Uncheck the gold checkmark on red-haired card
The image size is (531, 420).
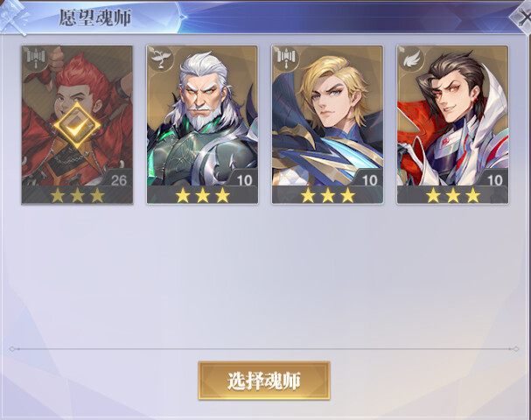click(77, 125)
